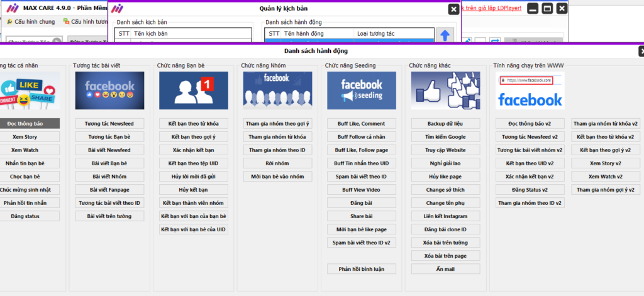
Task: Click the Facebook seeding thumbnail image
Action: pos(362,90)
